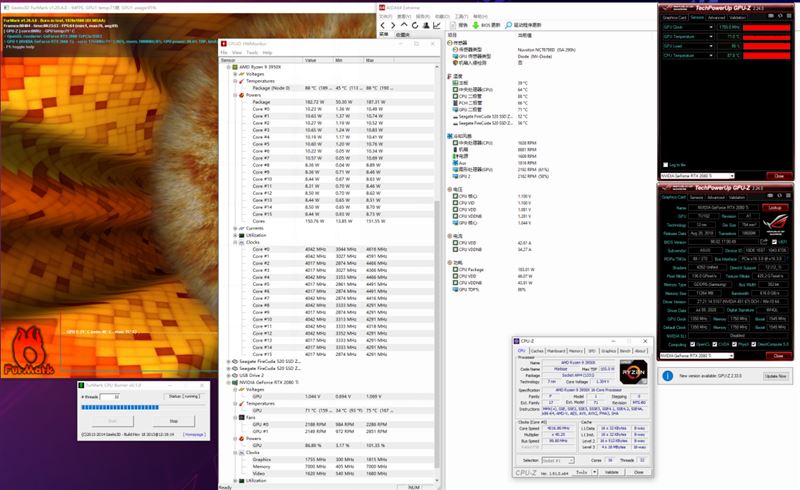This screenshot has height=490, width=800.
Task: Open the GPU Load sensor dropdown
Action: click(x=711, y=46)
